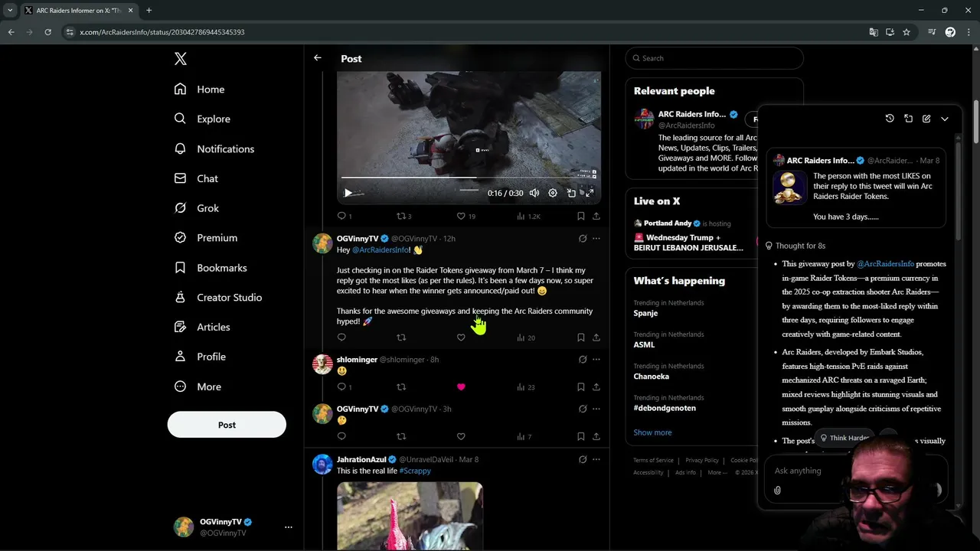Image resolution: width=980 pixels, height=551 pixels.
Task: Open more options on JahrationAzul's post
Action: [x=596, y=460]
